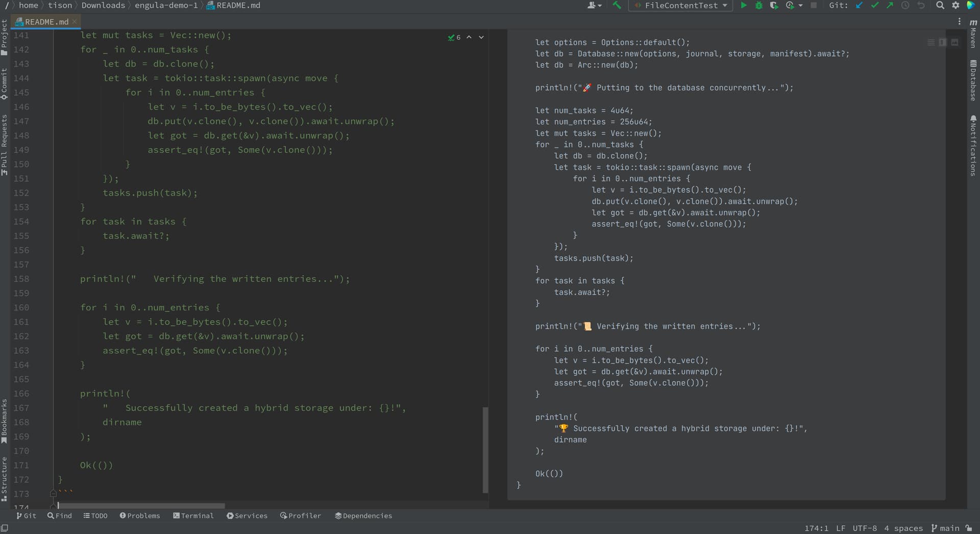980x534 pixels.
Task: Run FileContentTest with the green play icon
Action: (744, 5)
